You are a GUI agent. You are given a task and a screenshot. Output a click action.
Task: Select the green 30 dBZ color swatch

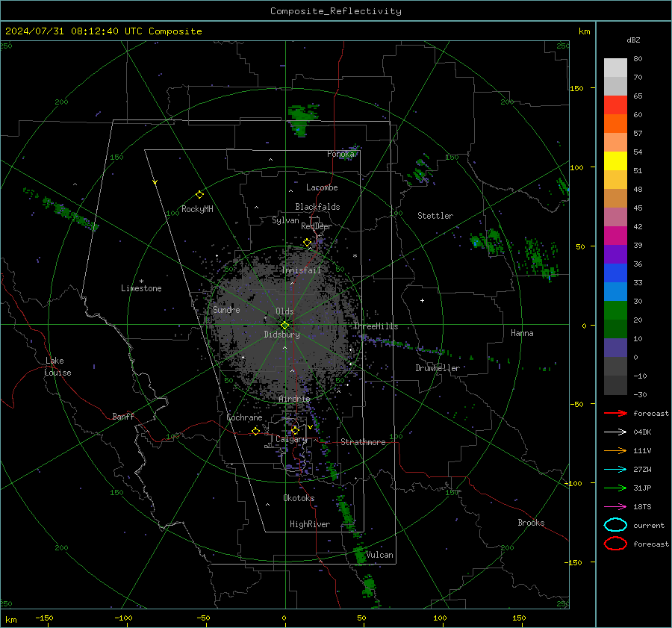pyautogui.click(x=615, y=310)
